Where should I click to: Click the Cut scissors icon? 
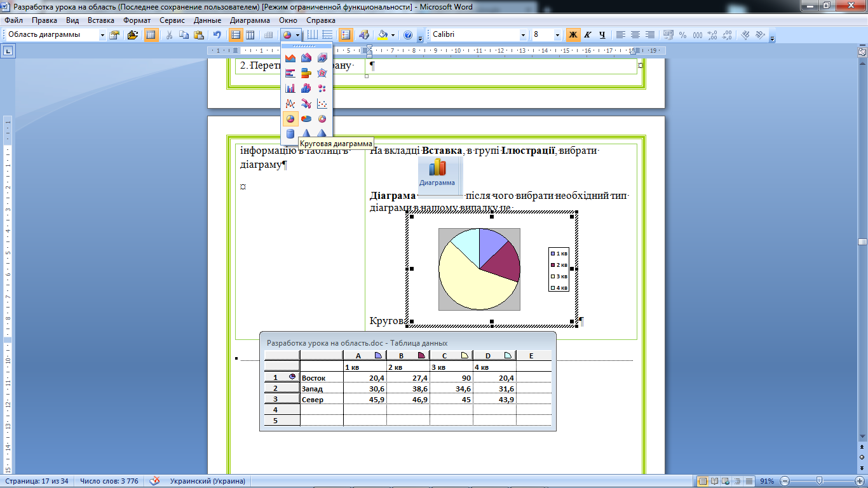click(x=170, y=35)
